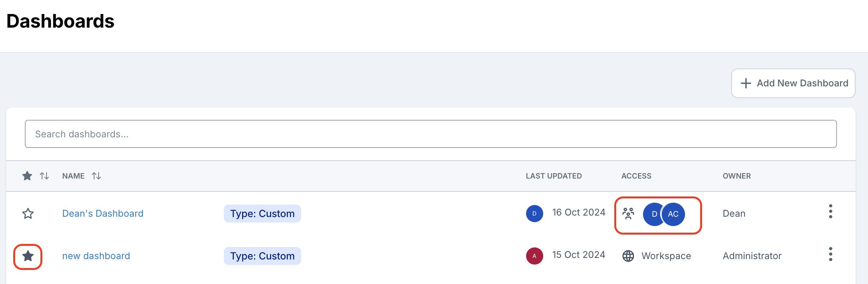Click the shared users group icon

coord(628,214)
